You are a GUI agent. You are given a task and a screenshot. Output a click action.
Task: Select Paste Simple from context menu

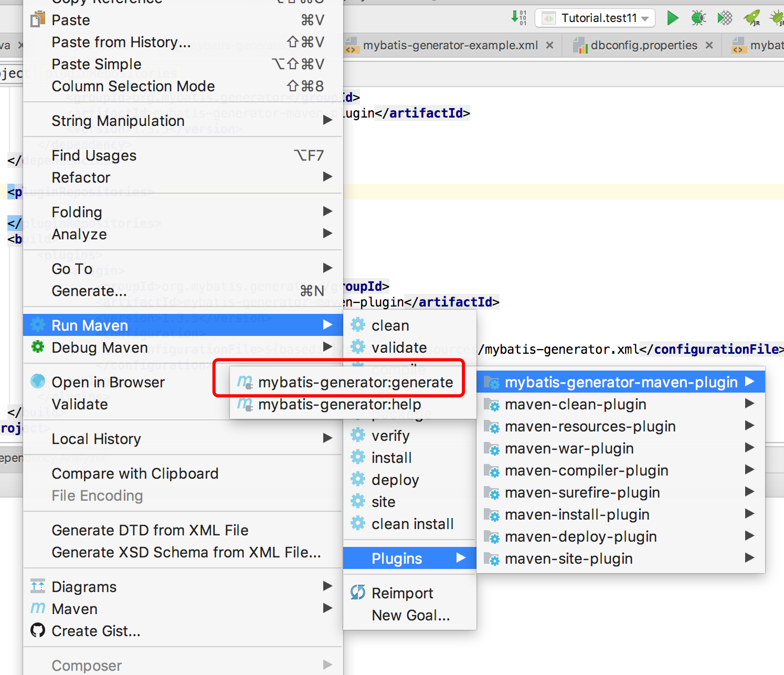[183, 64]
